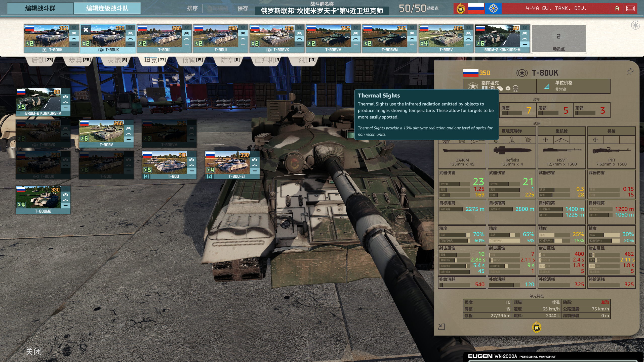The image size is (644, 362).
Task: Remove the selected T-80UK card with X
Action: [86, 30]
